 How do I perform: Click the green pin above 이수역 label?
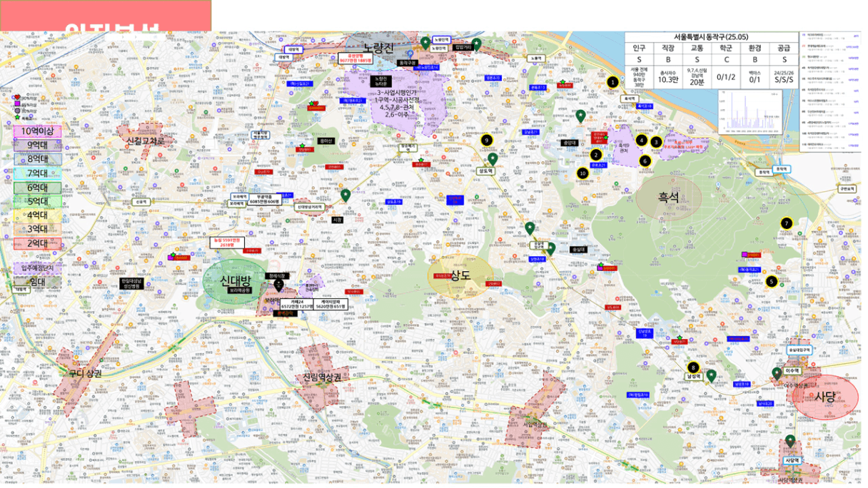(777, 373)
